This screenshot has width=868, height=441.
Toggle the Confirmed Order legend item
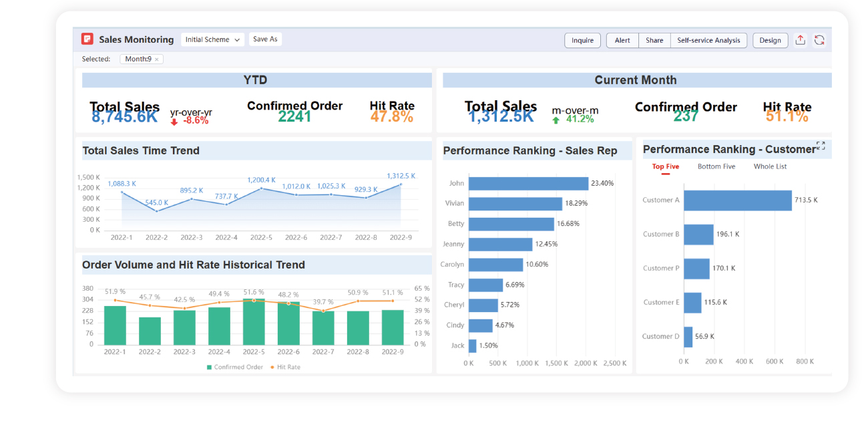pyautogui.click(x=235, y=367)
